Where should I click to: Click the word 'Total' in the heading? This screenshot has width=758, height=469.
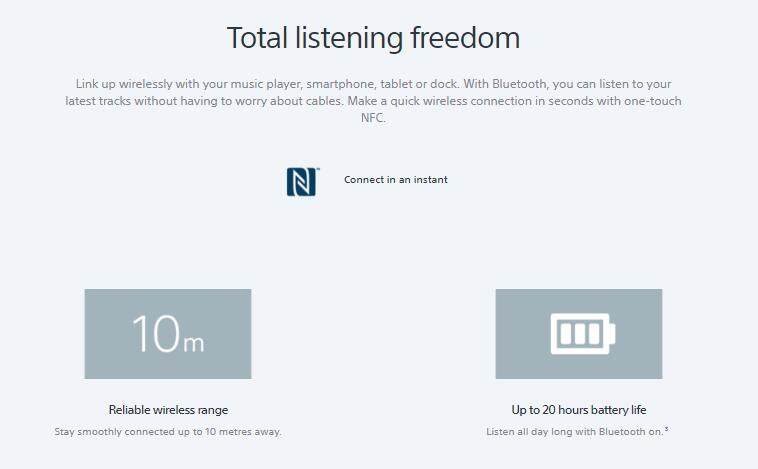(x=259, y=38)
